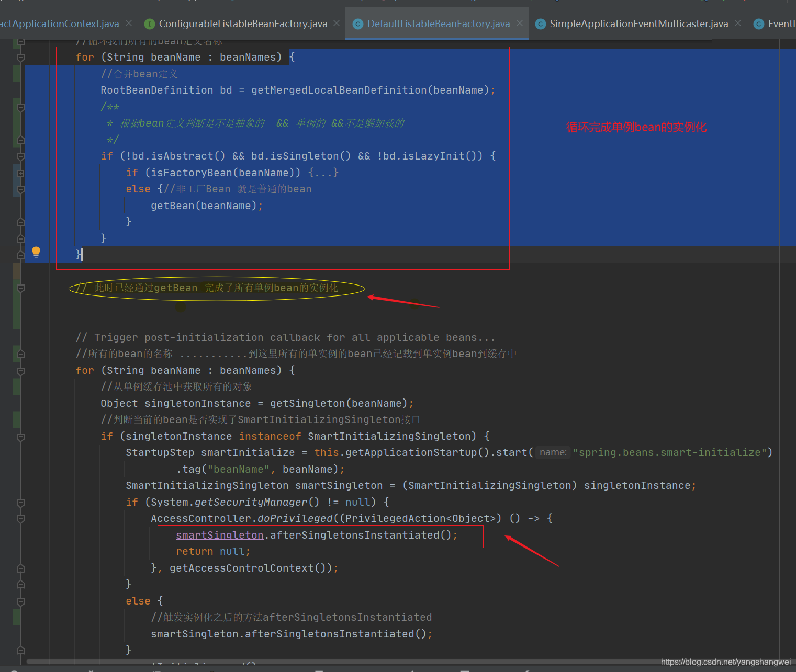
Task: Click the .tag("beanName", beanName) call
Action: click(257, 469)
